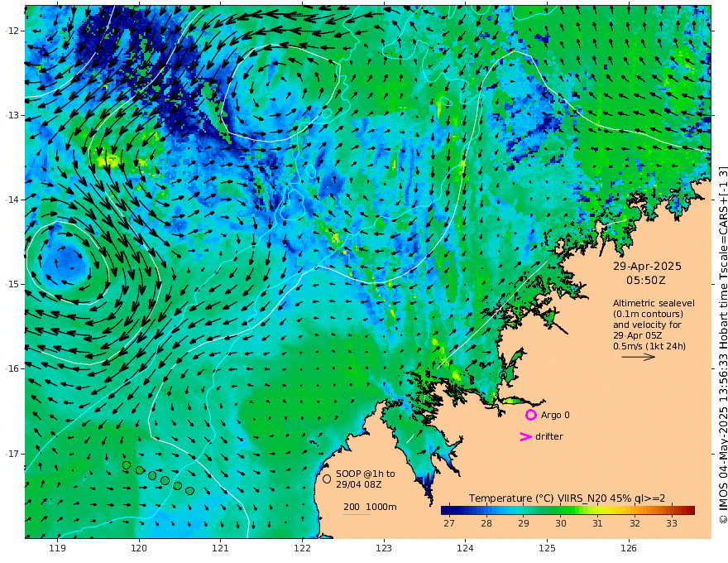The image size is (728, 563).
Task: Click the latitude axis label -14
Action: [12, 200]
